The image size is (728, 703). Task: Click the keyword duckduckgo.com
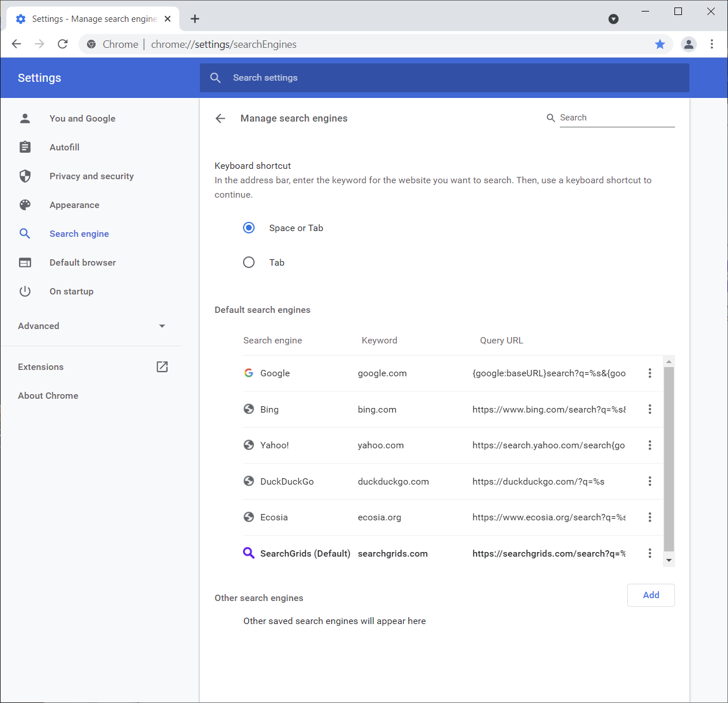[393, 481]
